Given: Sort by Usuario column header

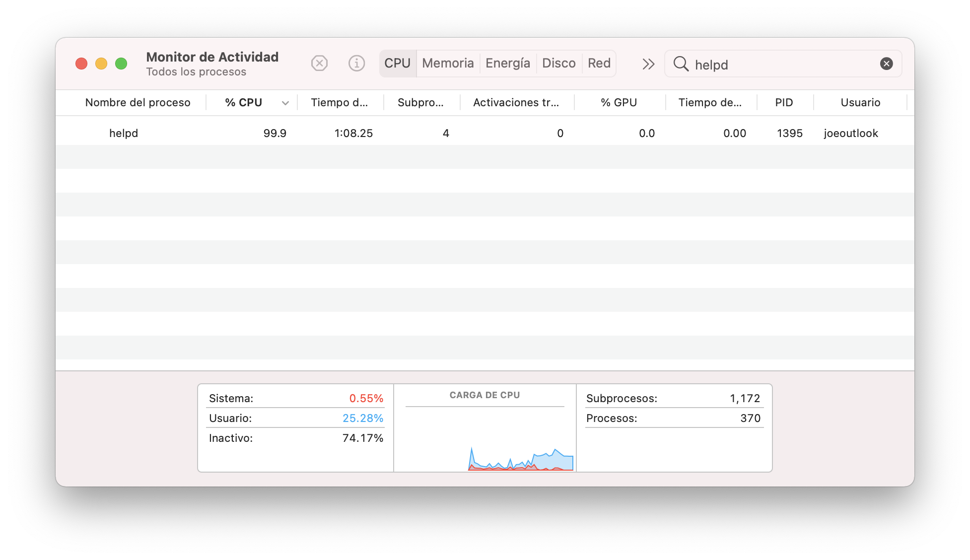Looking at the screenshot, I should [x=860, y=103].
